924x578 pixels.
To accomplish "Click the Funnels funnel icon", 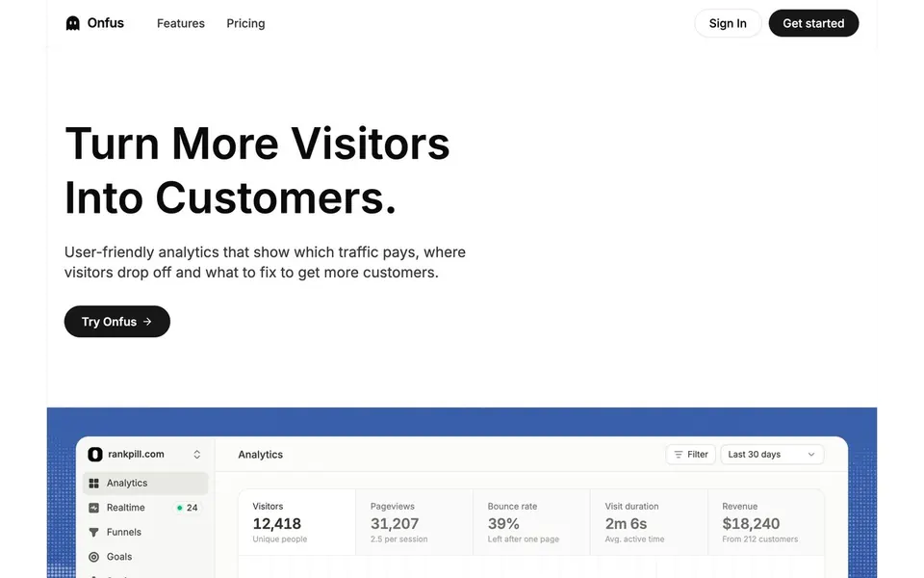I will (93, 532).
